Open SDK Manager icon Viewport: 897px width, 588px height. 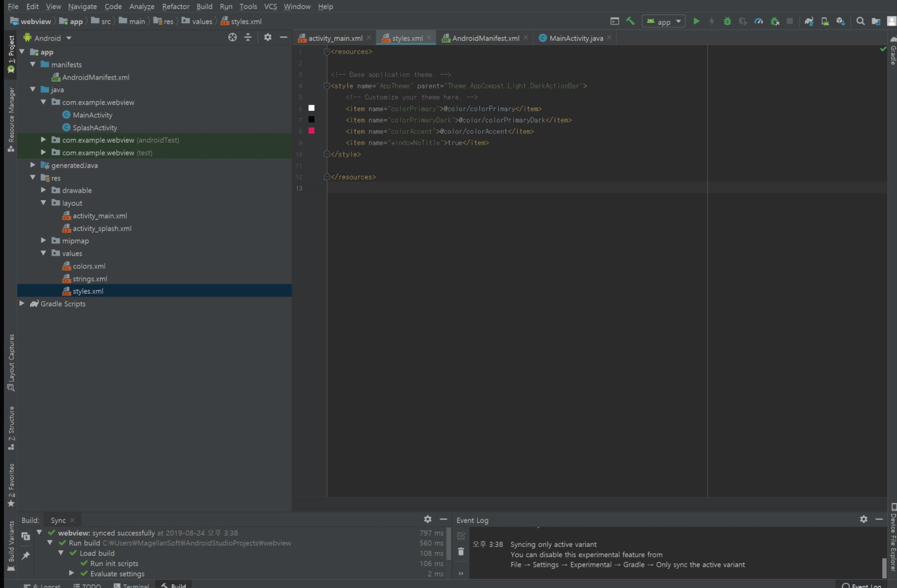[x=840, y=21]
